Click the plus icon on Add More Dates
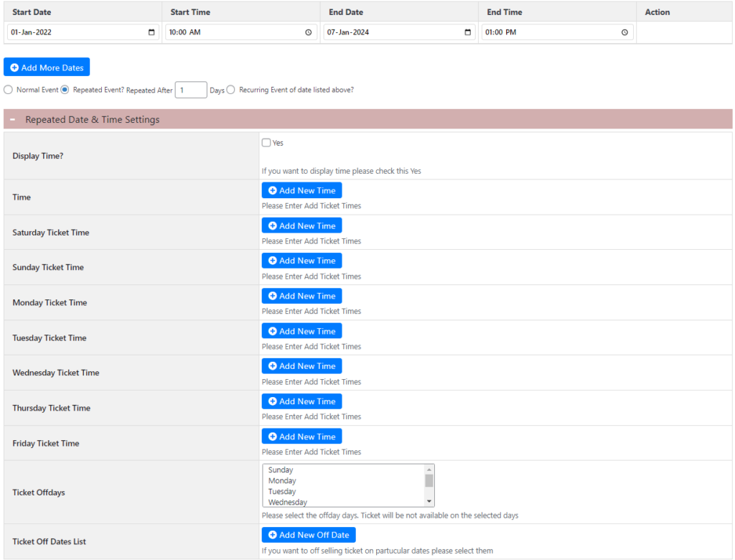The image size is (735, 560). (x=14, y=67)
